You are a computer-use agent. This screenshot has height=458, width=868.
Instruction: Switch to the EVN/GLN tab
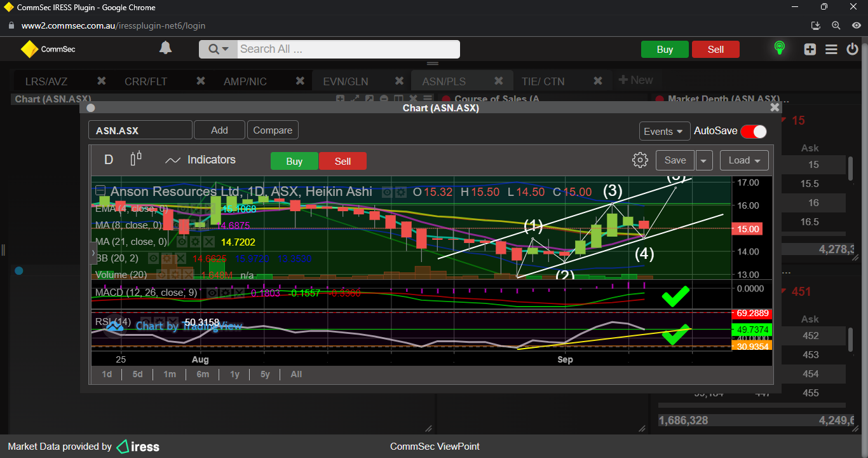click(x=346, y=81)
